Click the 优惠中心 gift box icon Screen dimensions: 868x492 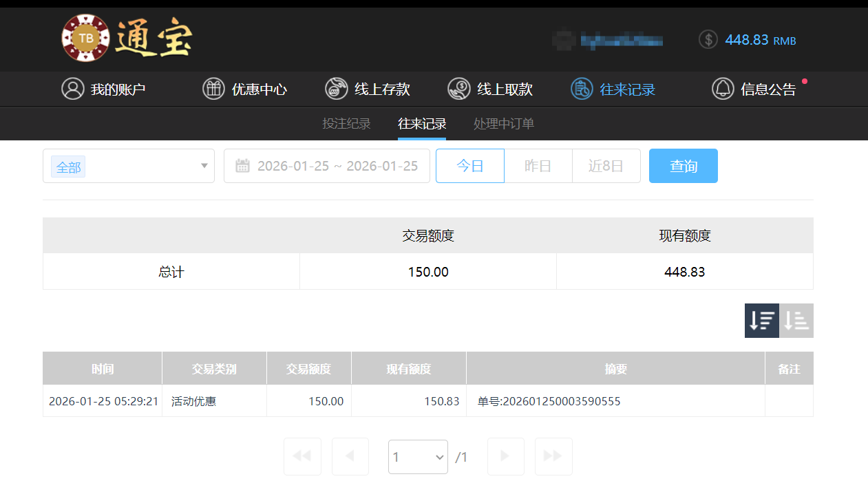coord(213,88)
